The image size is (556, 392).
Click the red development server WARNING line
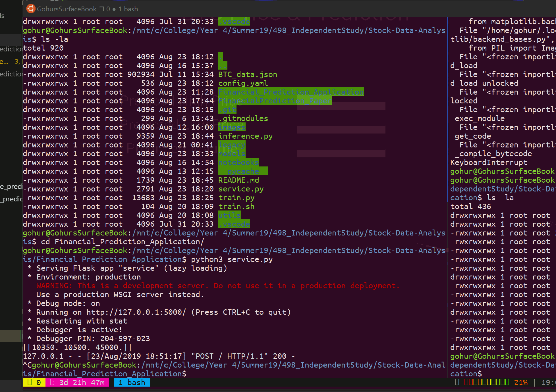tap(218, 286)
